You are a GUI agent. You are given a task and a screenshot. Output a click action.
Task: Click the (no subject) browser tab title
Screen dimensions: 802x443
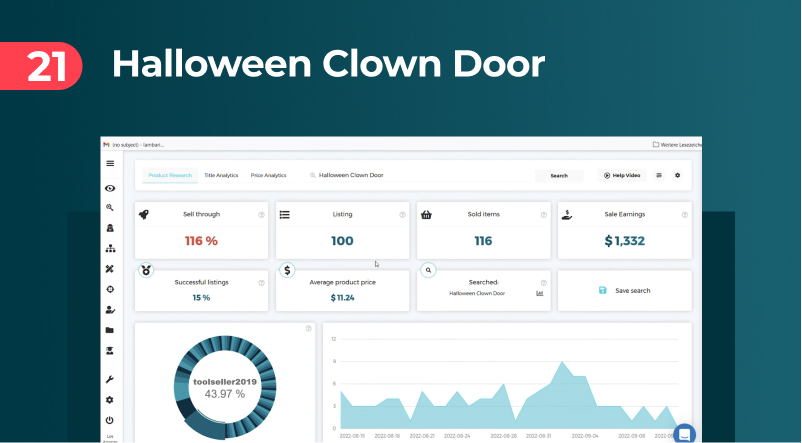139,145
